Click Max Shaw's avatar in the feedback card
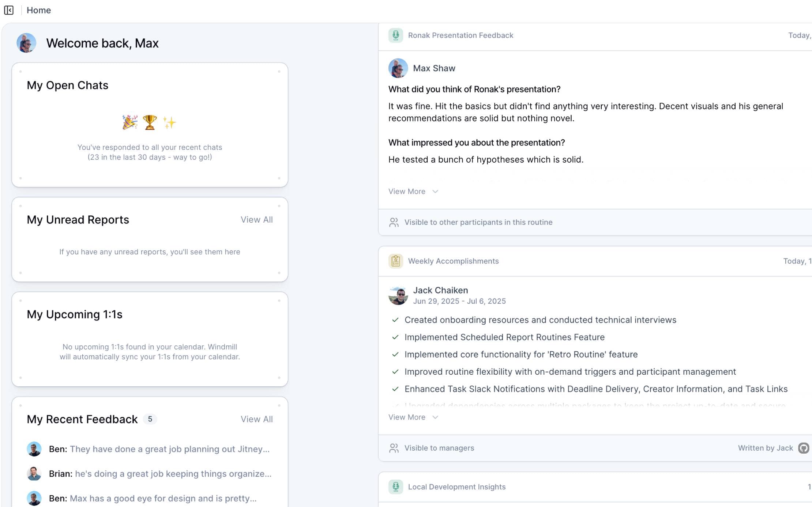This screenshot has height=507, width=812. click(x=398, y=68)
